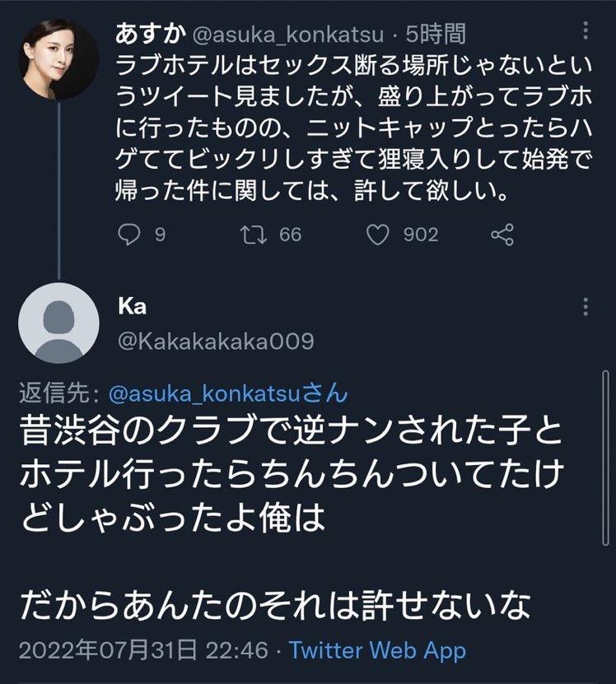Click the share icon on the tweet
The height and width of the screenshot is (684, 616).
tap(502, 235)
